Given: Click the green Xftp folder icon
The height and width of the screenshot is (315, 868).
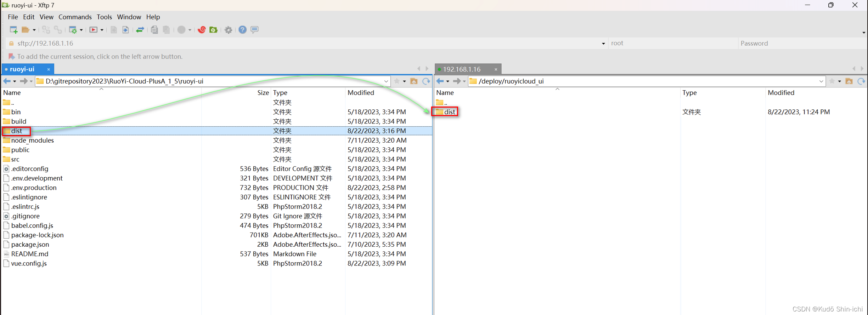Looking at the screenshot, I should tap(213, 30).
